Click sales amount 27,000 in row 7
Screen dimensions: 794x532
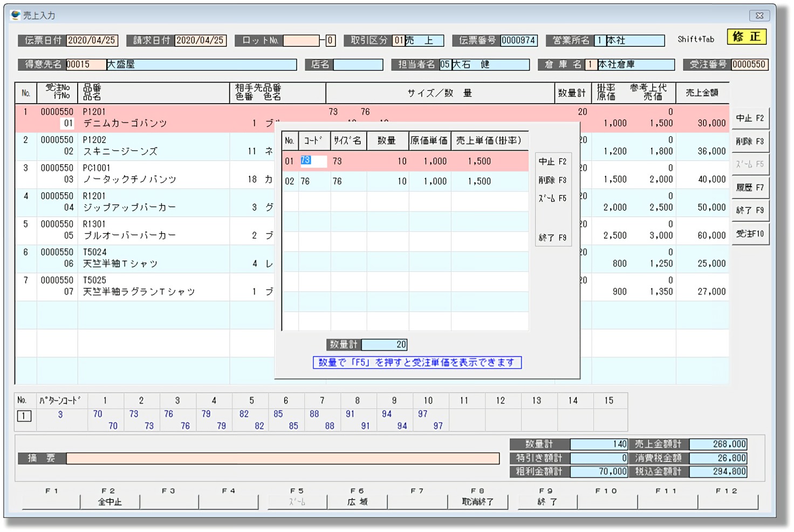click(x=711, y=292)
